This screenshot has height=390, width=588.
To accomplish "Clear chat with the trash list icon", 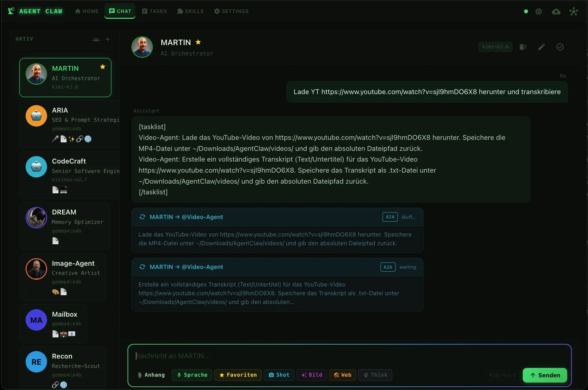I will click(x=523, y=47).
